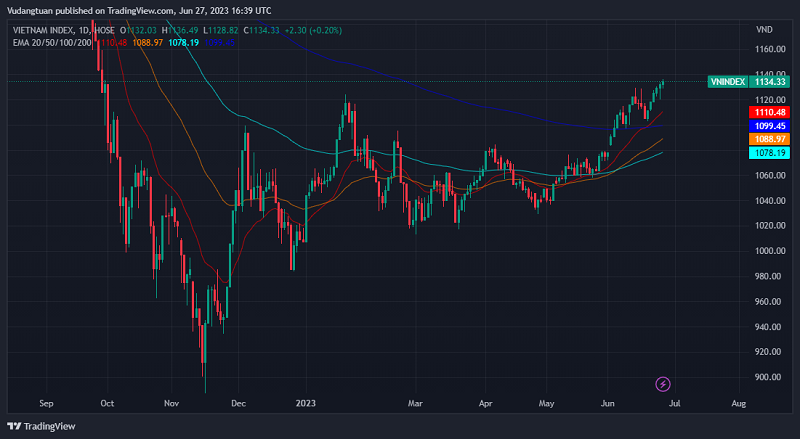Click the orange 1088.97 EMA price label
The image size is (800, 439).
point(769,139)
